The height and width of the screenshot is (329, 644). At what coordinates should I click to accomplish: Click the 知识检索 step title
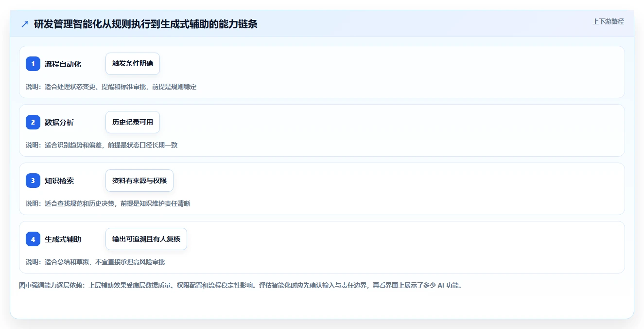click(x=59, y=181)
